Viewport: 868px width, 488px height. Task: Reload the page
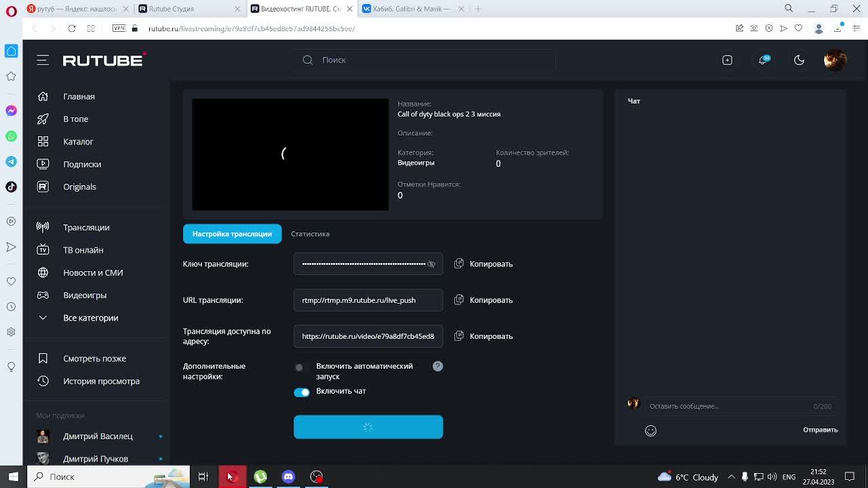pos(71,28)
